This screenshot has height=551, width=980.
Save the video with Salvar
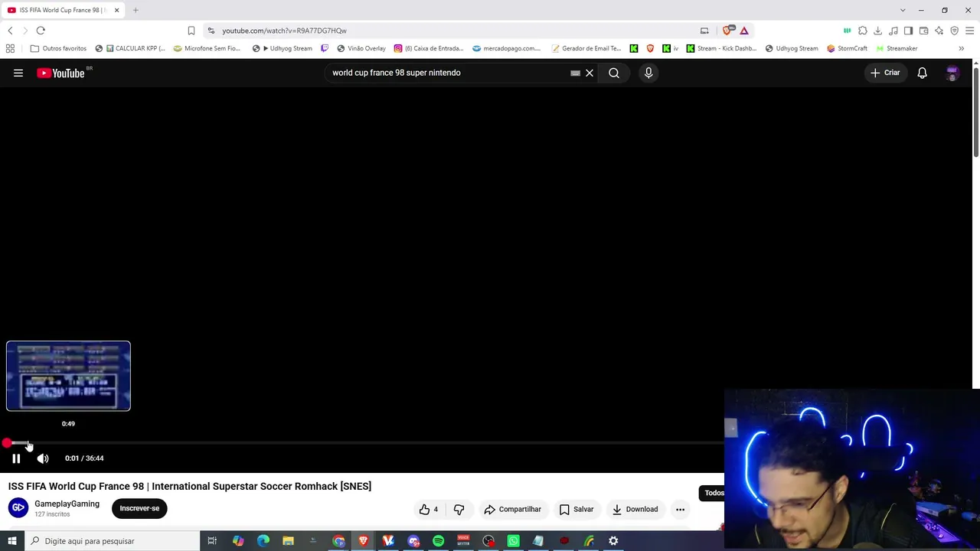pos(577,509)
